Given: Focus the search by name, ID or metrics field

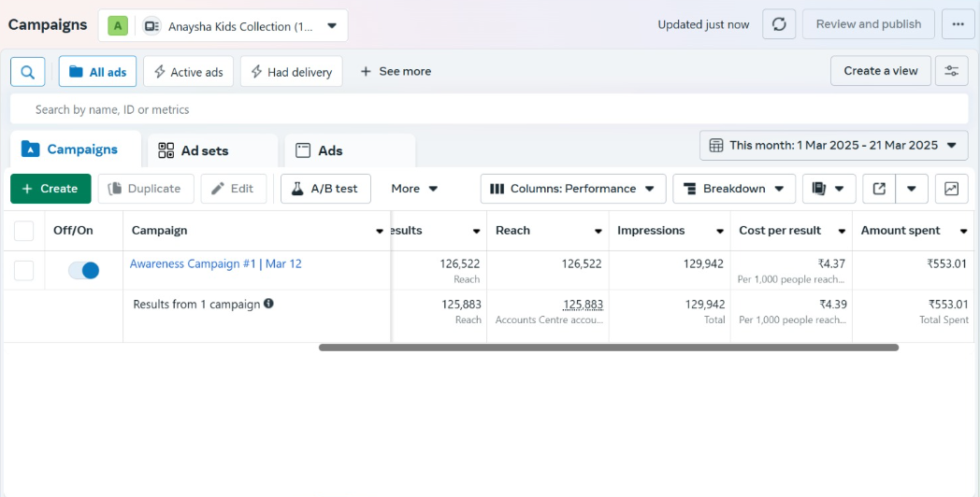Looking at the screenshot, I should (486, 109).
